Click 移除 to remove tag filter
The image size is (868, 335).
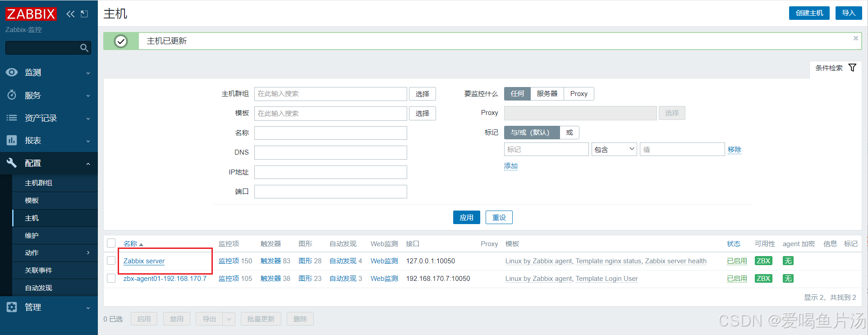pos(734,149)
